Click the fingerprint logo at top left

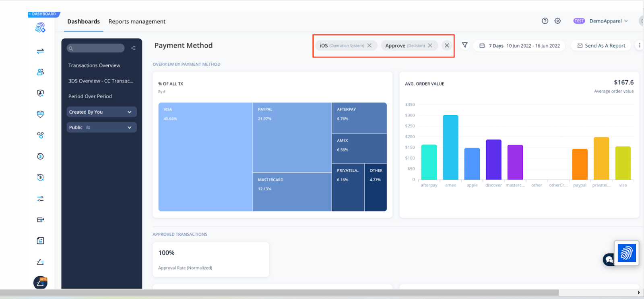[40, 27]
